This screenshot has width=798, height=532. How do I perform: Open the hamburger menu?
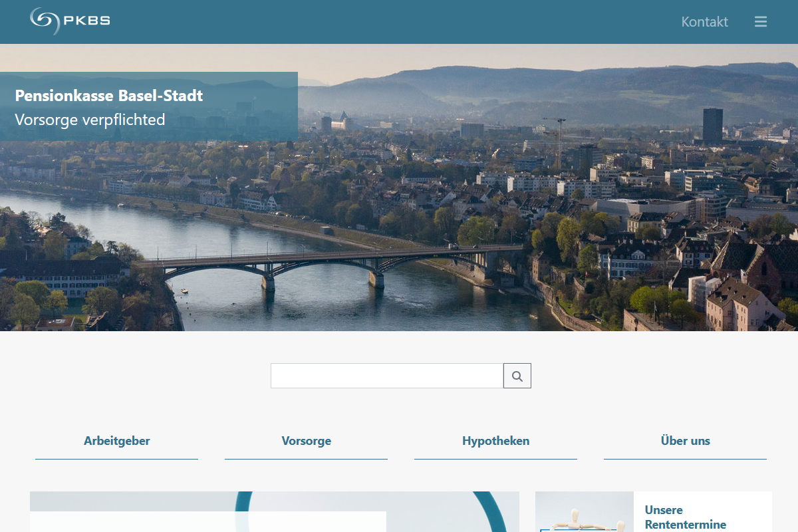coord(761,22)
